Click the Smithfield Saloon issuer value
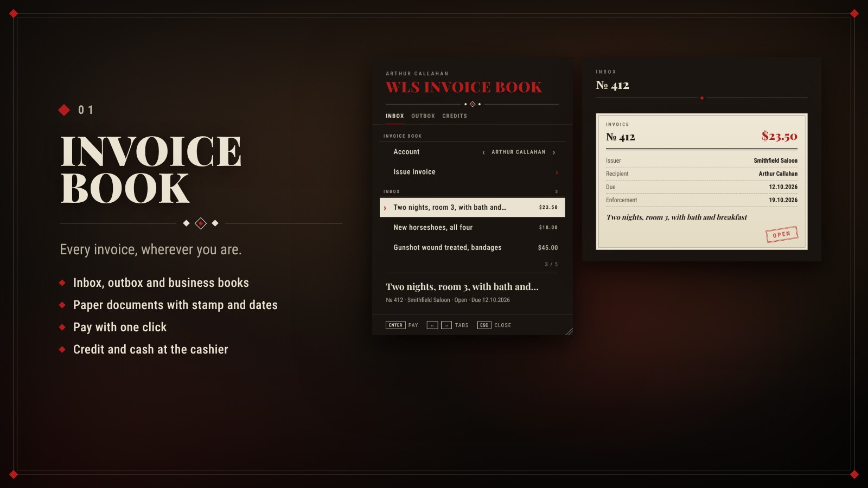This screenshot has width=868, height=488. (x=775, y=160)
